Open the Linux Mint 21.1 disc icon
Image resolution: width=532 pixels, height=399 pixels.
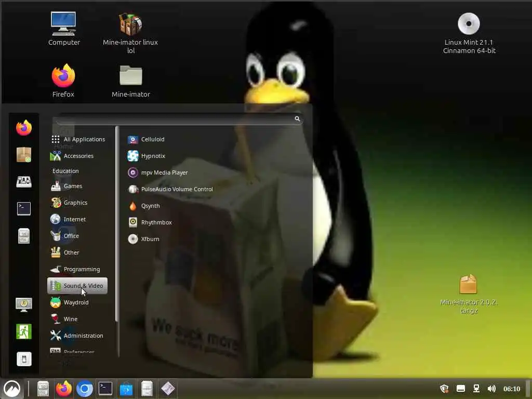(x=469, y=33)
